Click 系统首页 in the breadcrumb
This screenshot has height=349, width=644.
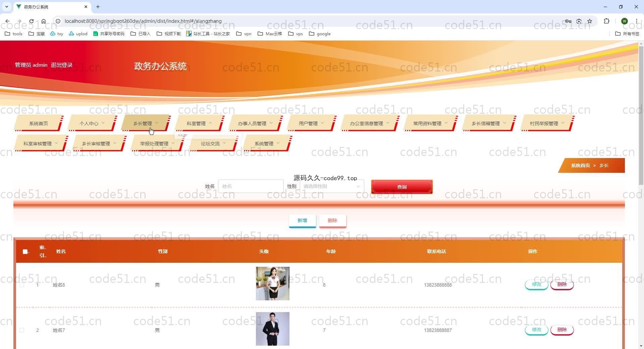[x=580, y=165]
